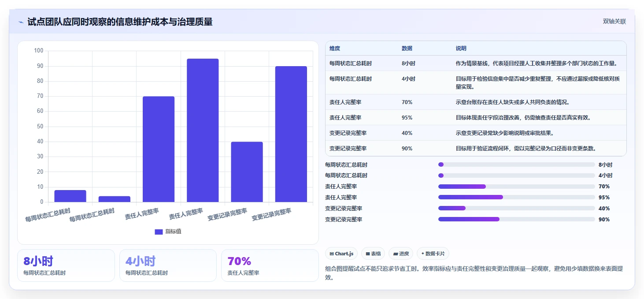Viewport: 644px width, 299px height.
Task: Click the description 示意台账存在责任人缺失或多人共同负责的情况
Action: (x=513, y=102)
